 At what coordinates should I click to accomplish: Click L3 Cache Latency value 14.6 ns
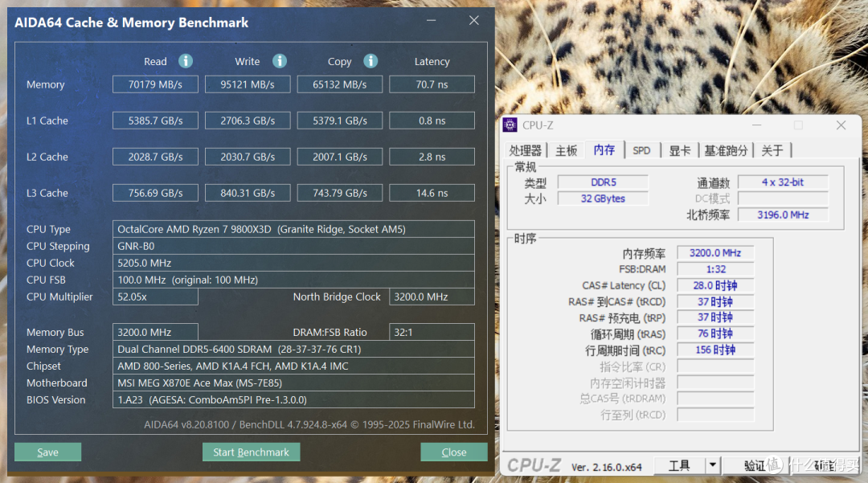pos(432,193)
